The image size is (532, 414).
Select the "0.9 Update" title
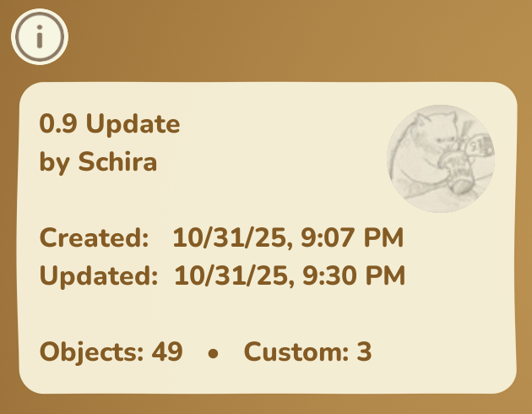click(x=110, y=125)
